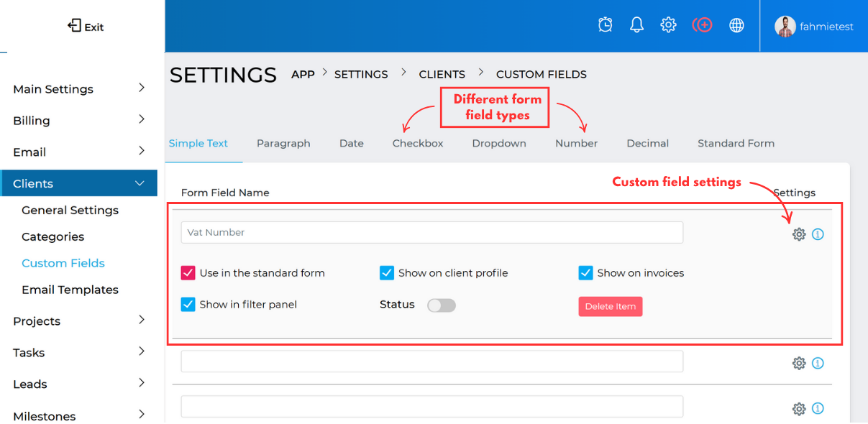Switch to the Number tab
The image size is (868, 424).
[x=576, y=143]
